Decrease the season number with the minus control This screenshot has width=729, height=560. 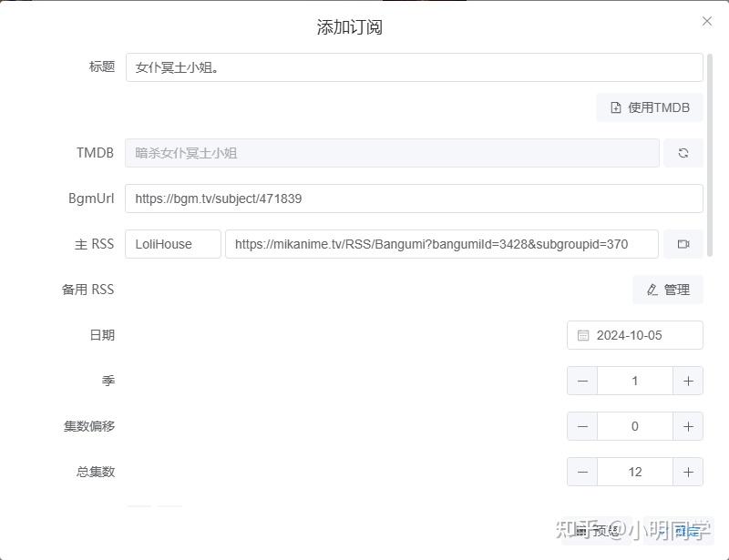[582, 381]
